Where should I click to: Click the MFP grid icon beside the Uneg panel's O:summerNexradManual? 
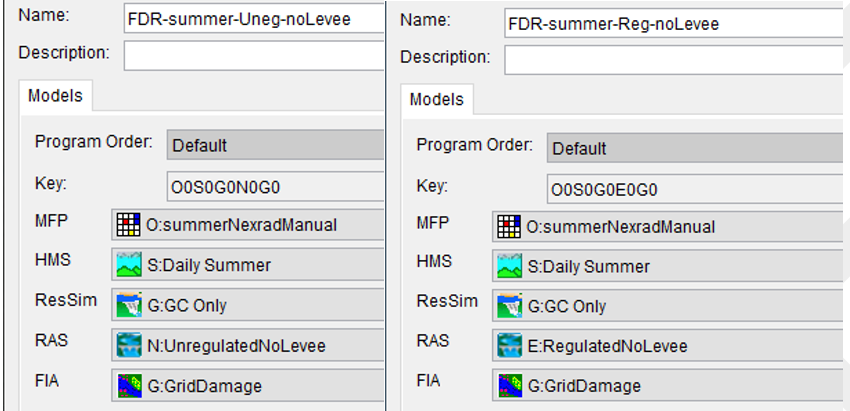coord(128,225)
